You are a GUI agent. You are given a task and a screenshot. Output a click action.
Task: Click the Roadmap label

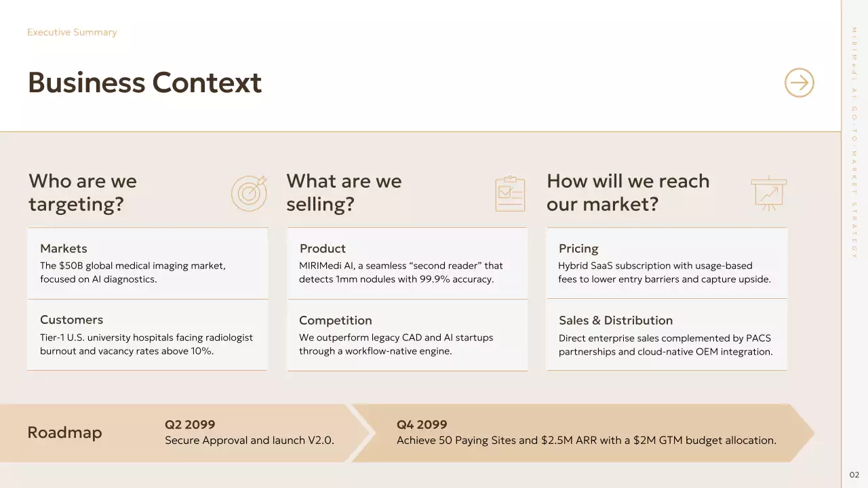click(x=64, y=432)
